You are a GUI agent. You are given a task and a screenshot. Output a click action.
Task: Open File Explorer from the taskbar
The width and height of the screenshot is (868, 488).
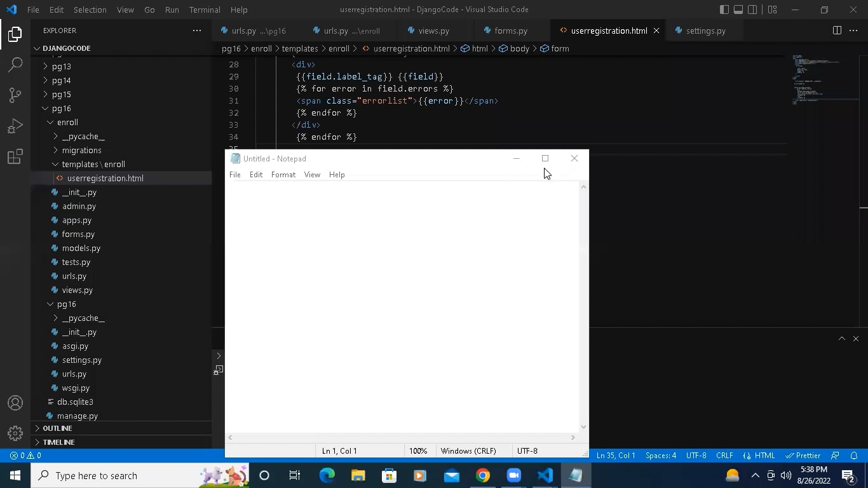pyautogui.click(x=358, y=475)
